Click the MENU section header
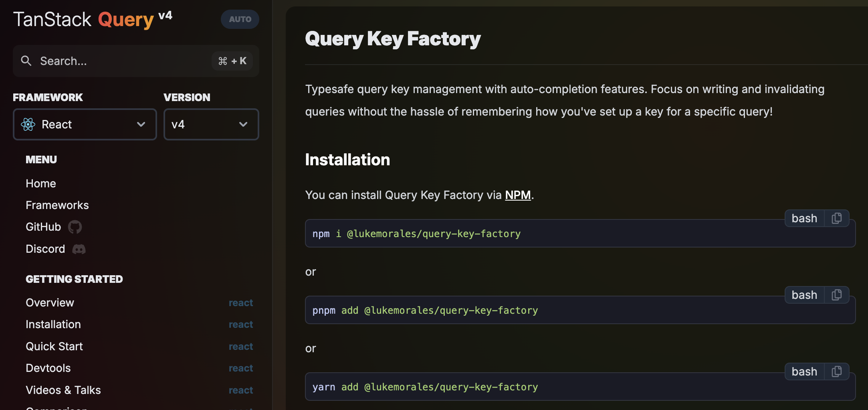The image size is (868, 410). [x=41, y=160]
